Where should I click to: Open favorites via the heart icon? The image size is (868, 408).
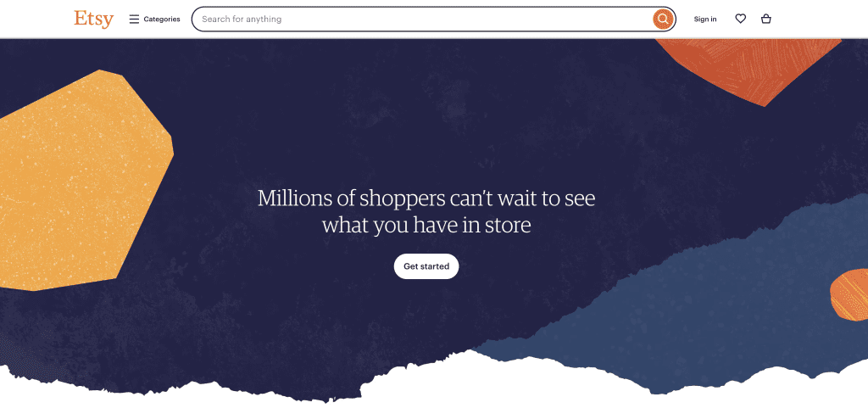pyautogui.click(x=741, y=19)
